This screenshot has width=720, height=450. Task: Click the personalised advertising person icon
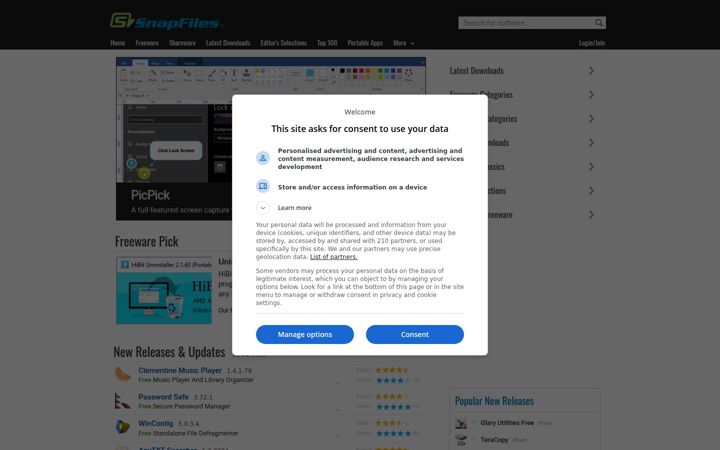point(263,158)
